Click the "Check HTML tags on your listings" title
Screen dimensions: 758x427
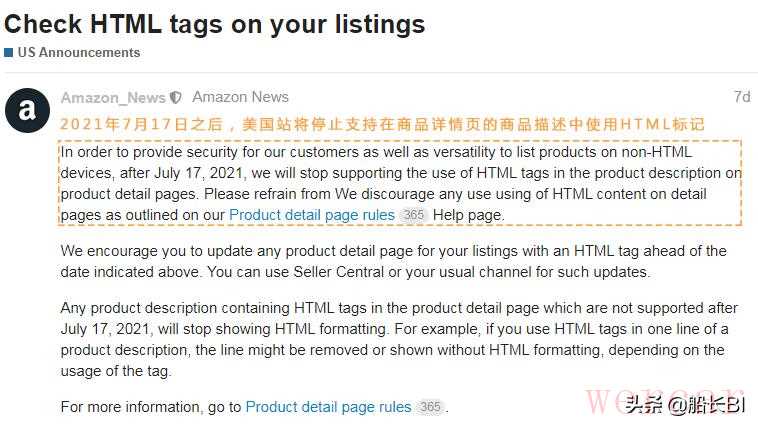[215, 23]
